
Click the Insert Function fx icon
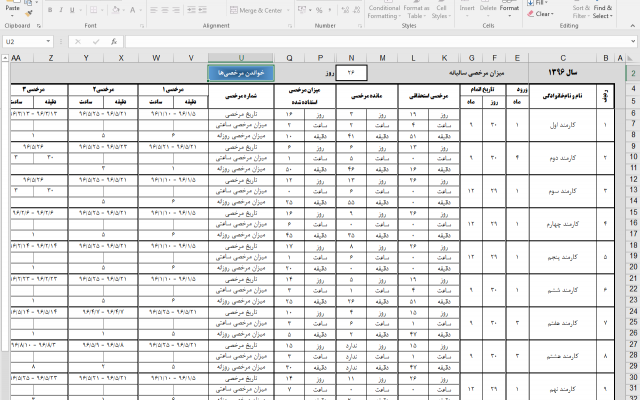point(116,42)
